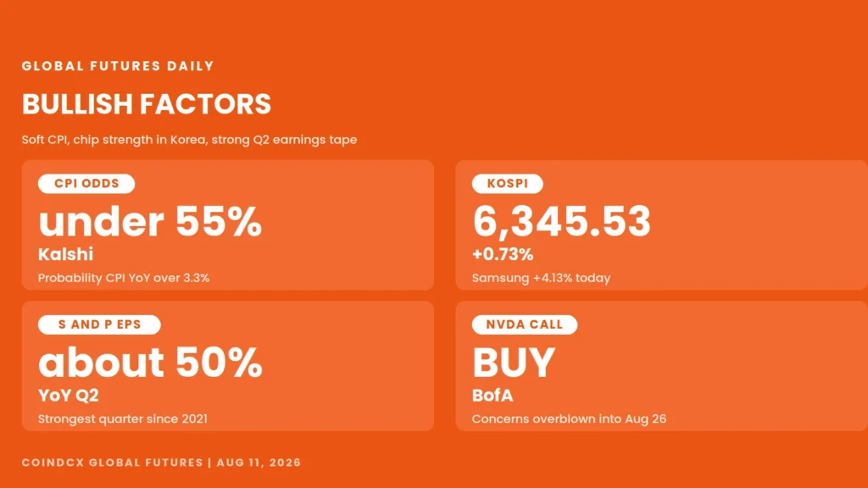The image size is (868, 488).
Task: Click the +0.73% change figure
Action: (502, 254)
